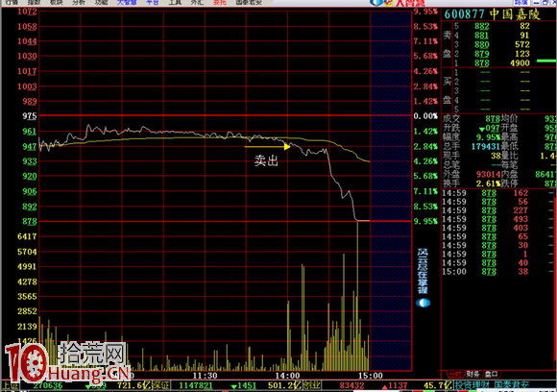Screen dimensions: 557x392
Task: Switch to the 财务 tab
Action: pyautogui.click(x=472, y=374)
